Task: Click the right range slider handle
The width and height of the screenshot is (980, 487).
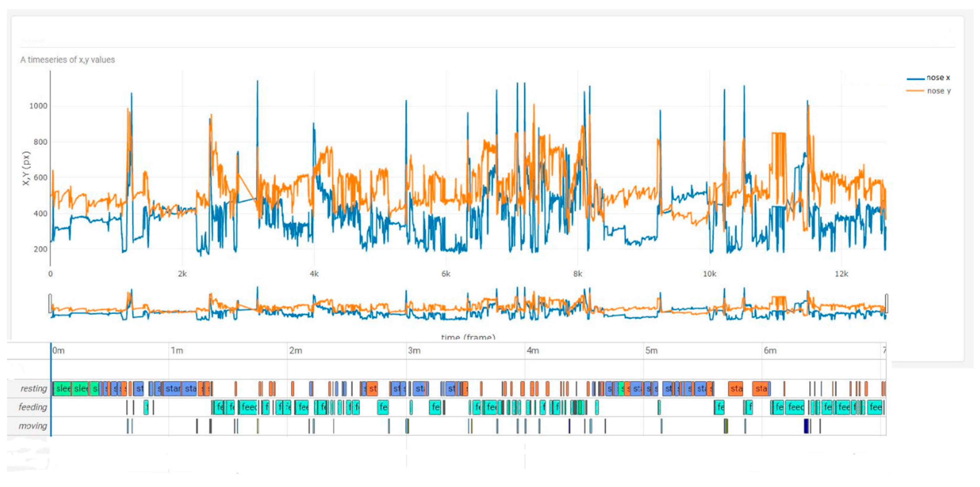Action: (886, 303)
